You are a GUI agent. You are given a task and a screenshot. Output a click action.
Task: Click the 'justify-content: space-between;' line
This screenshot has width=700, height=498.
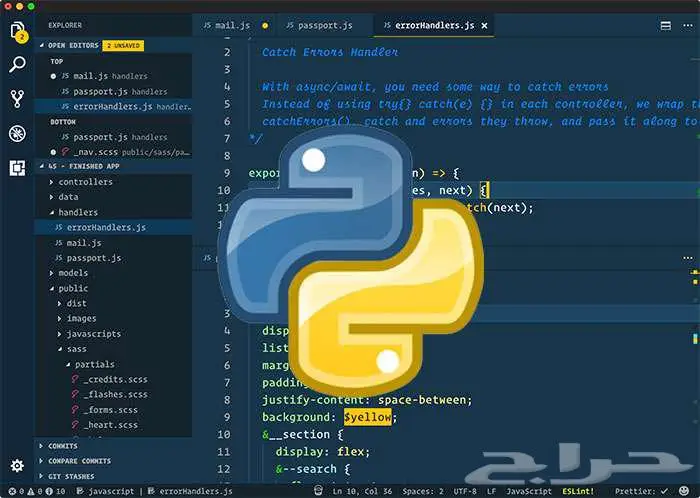[x=367, y=400]
